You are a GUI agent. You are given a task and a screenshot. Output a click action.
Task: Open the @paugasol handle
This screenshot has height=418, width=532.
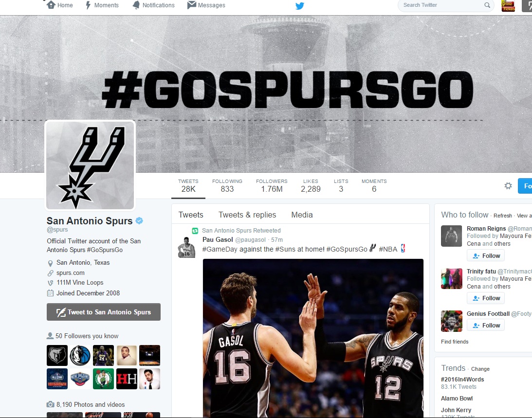pyautogui.click(x=250, y=240)
